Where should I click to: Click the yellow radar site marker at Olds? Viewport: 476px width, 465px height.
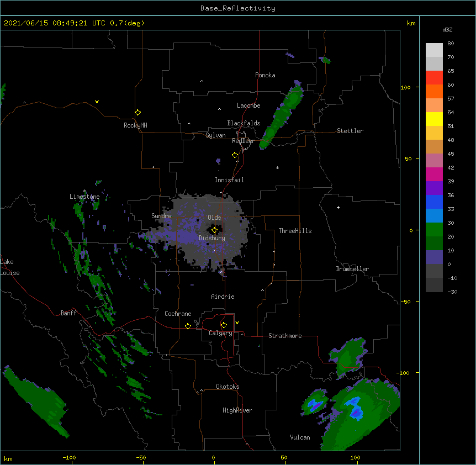click(x=214, y=230)
